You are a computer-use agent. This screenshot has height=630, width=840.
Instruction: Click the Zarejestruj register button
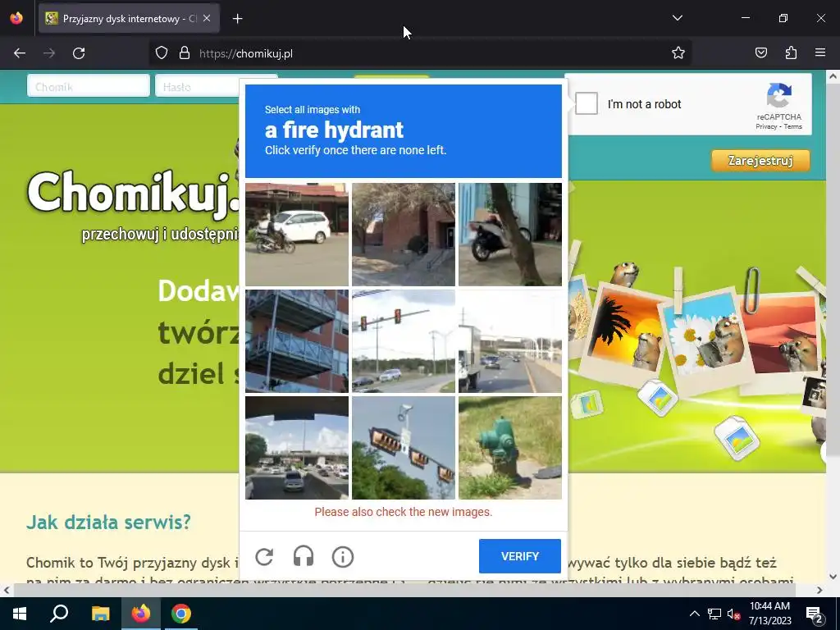(x=760, y=161)
